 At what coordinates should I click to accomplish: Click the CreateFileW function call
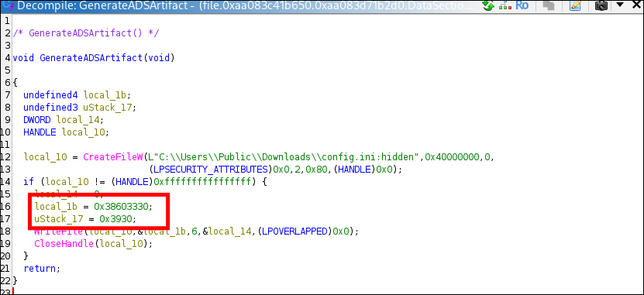[x=112, y=157]
